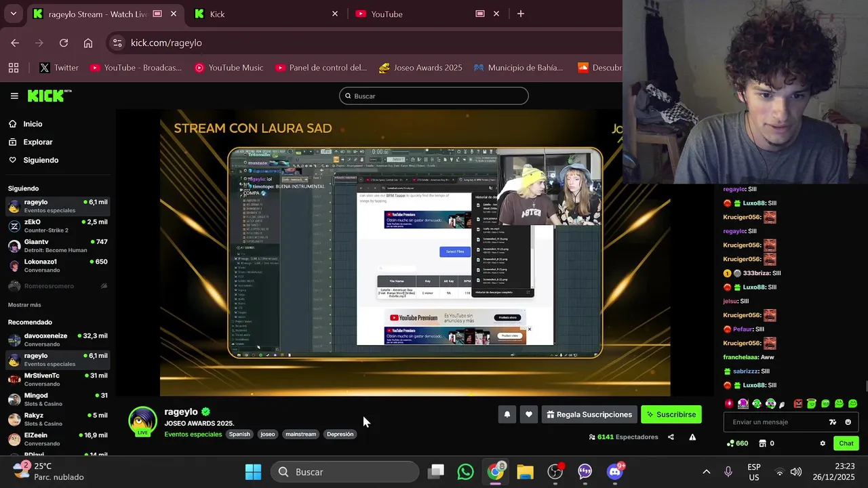Select the Depresión tag

340,434
